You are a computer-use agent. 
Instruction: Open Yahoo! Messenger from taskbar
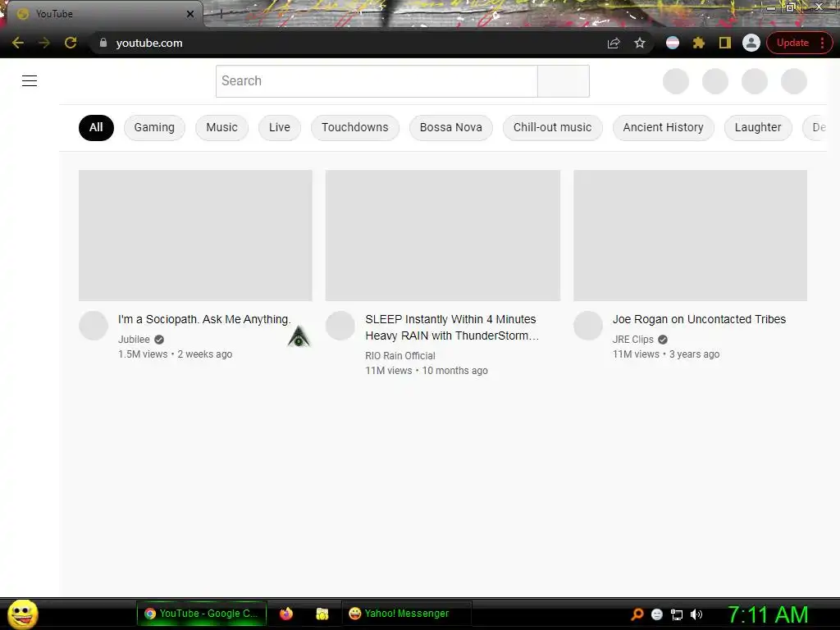point(406,614)
